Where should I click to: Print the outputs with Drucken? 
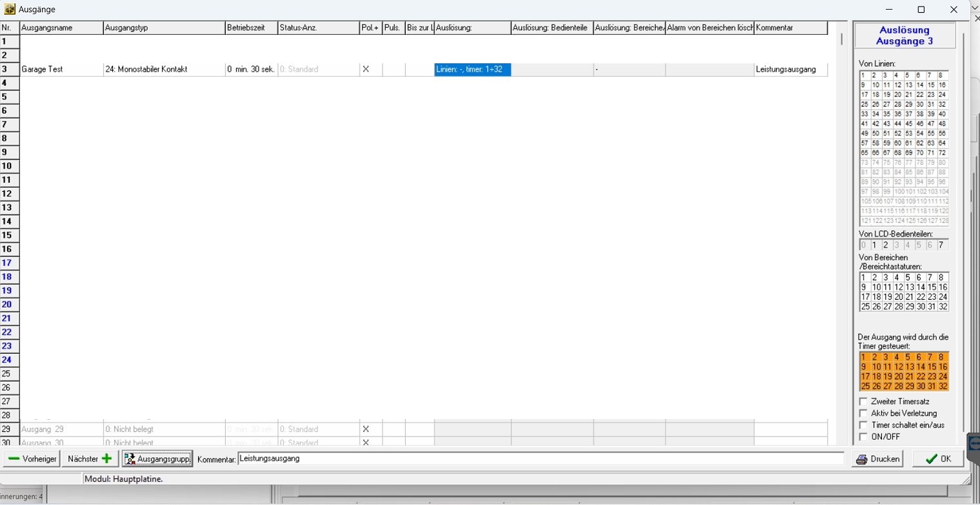coord(877,459)
